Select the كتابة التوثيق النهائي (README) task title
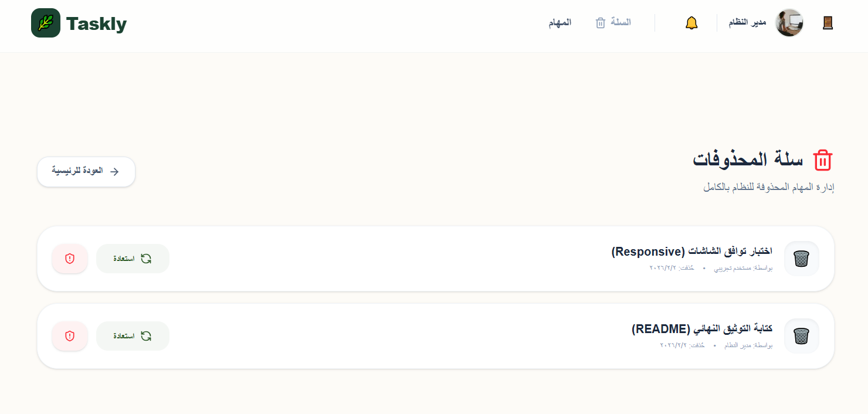The width and height of the screenshot is (868, 414). pos(701,329)
